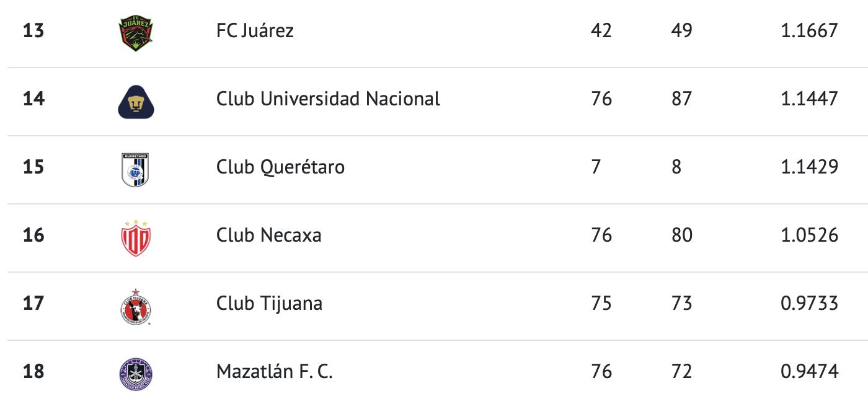Click the Club Querétaro crest icon
This screenshot has width=868, height=409.
point(136,167)
